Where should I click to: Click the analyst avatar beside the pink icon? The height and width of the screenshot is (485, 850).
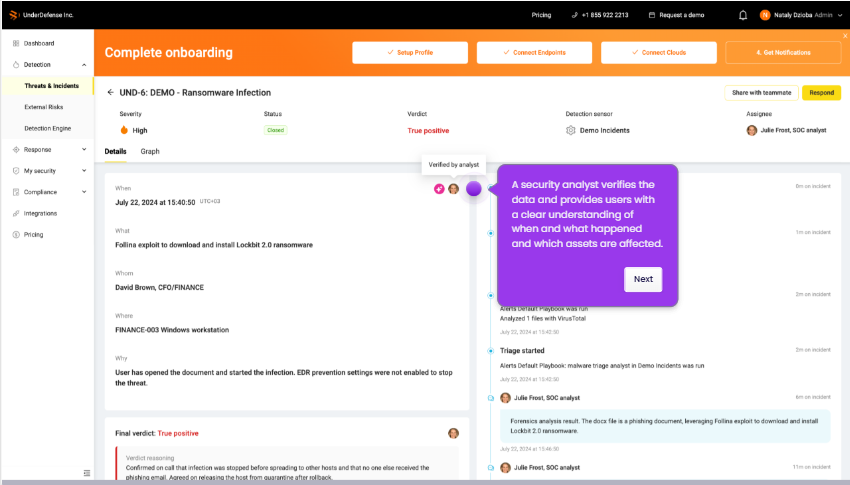[454, 189]
